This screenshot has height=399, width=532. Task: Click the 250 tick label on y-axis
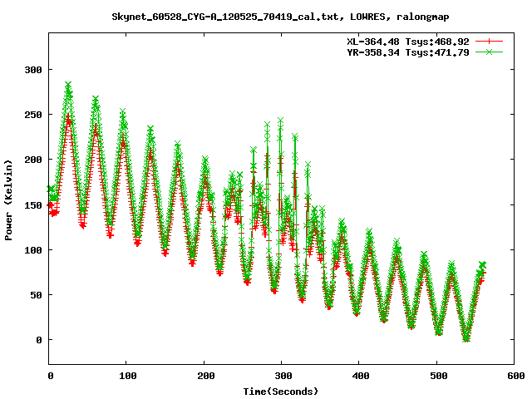pyautogui.click(x=33, y=115)
